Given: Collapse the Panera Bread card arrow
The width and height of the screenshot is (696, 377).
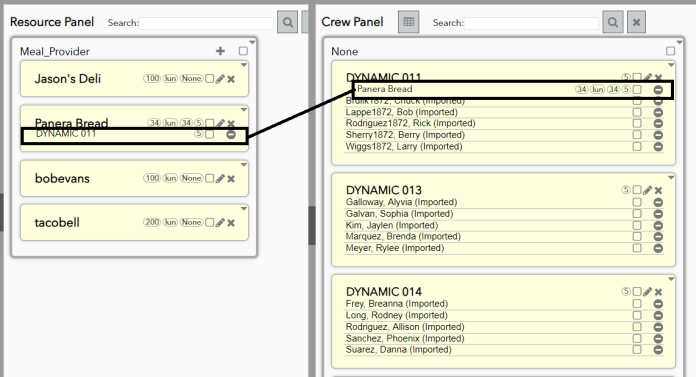Looking at the screenshot, I should pos(244,109).
